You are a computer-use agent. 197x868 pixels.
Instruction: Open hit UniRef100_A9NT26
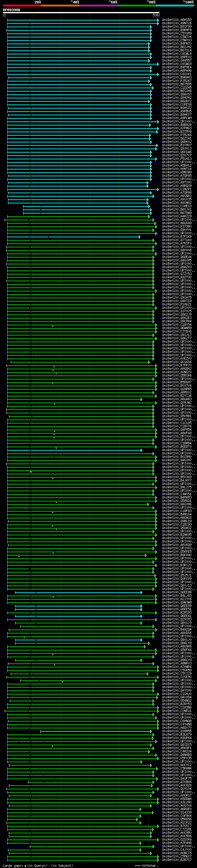point(177,23)
